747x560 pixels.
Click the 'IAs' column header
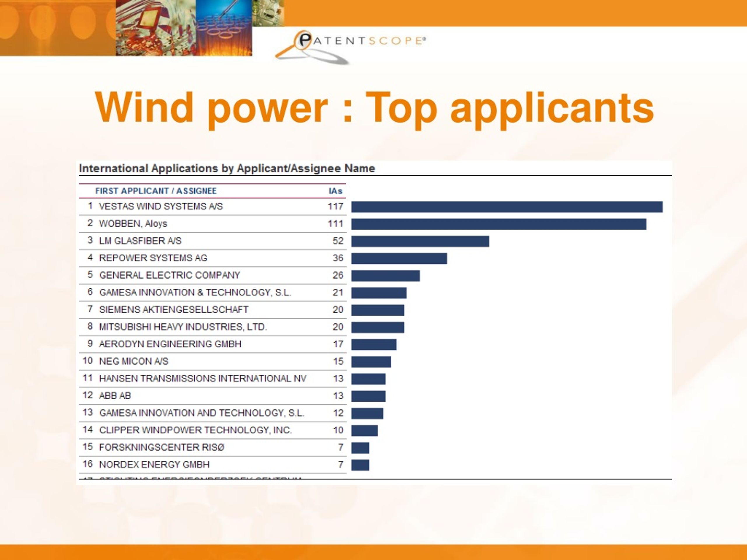tap(335, 191)
